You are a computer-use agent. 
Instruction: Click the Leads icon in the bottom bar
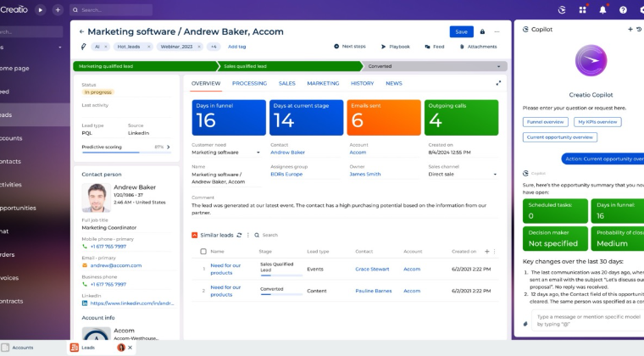[x=75, y=348]
